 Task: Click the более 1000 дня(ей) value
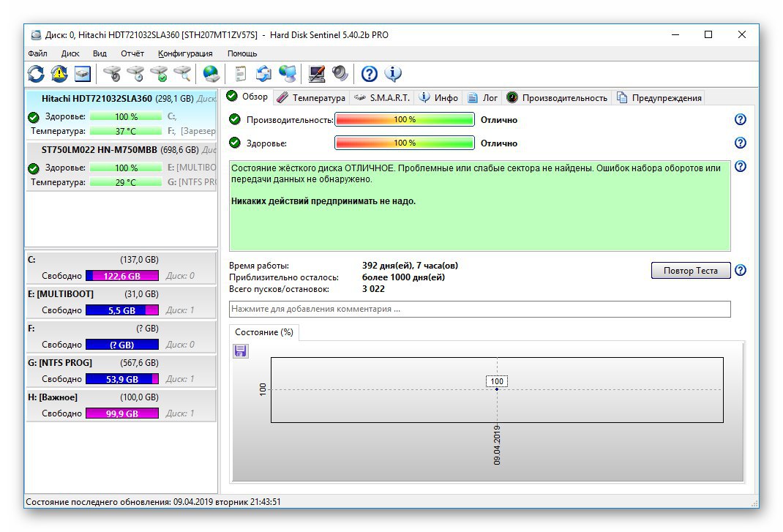[x=403, y=277]
